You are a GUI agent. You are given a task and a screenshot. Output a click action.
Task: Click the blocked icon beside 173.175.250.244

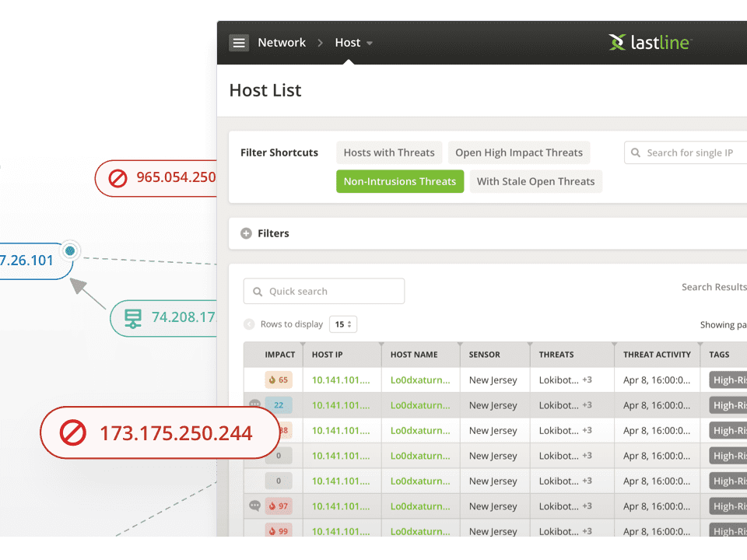[x=72, y=433]
